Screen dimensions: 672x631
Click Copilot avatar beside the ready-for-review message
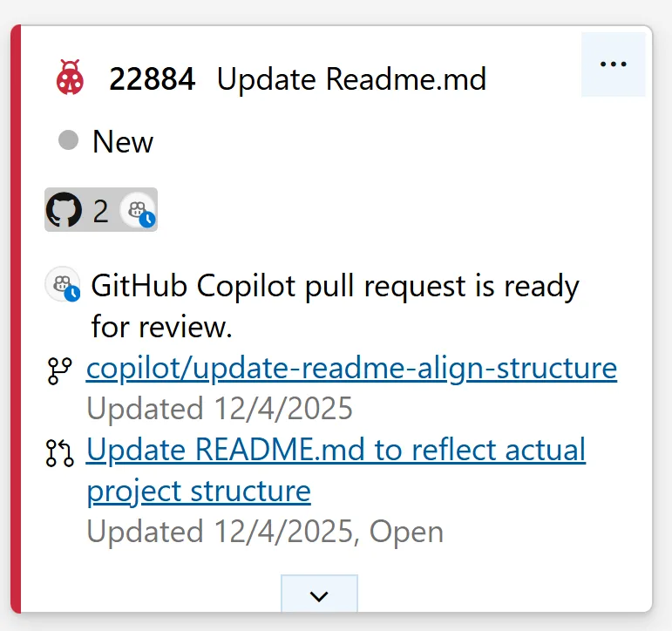(x=63, y=285)
